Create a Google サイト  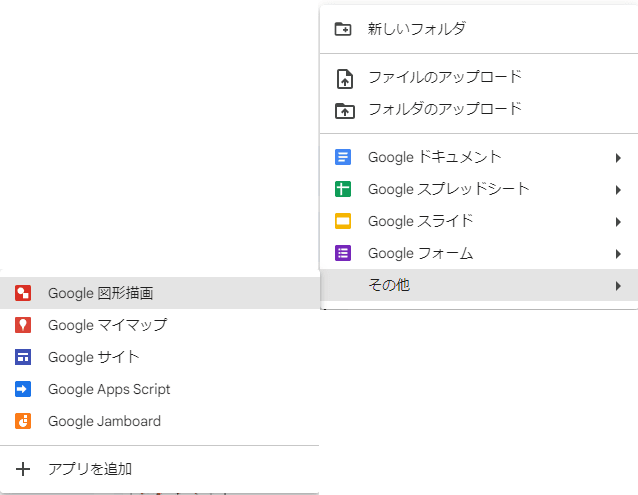point(160,357)
